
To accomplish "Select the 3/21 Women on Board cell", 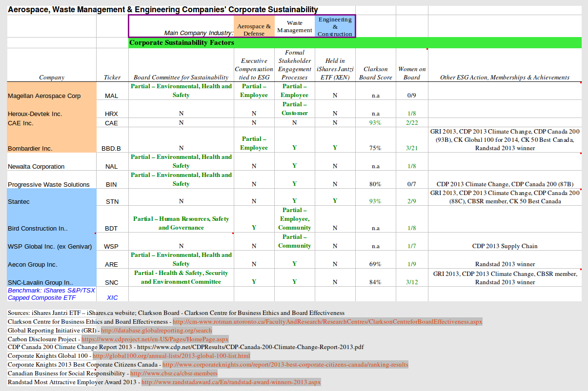I will tap(412, 139).
